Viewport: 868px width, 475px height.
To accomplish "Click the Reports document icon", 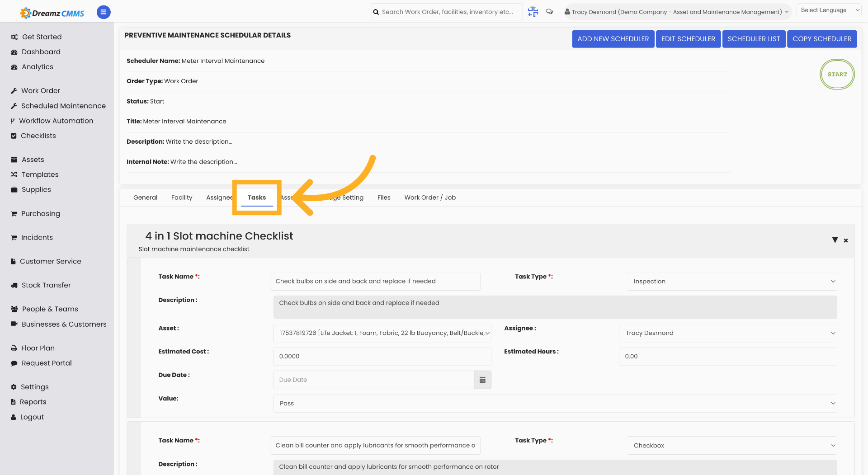I will [x=13, y=402].
